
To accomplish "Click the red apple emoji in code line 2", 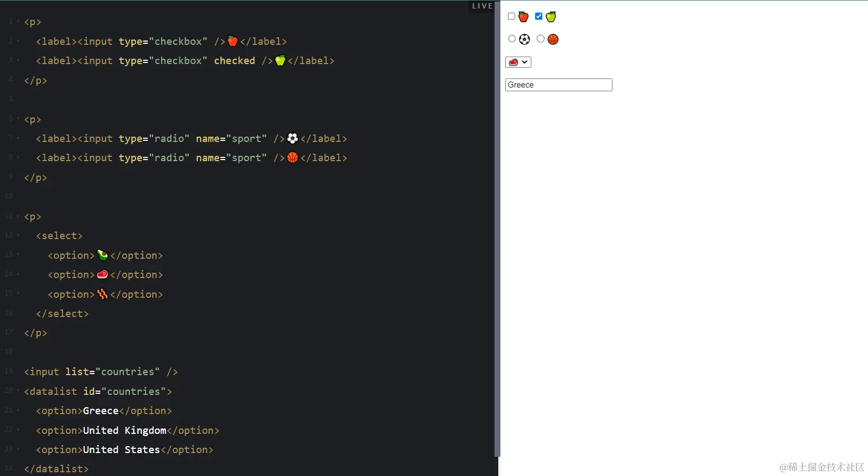I will tap(233, 41).
